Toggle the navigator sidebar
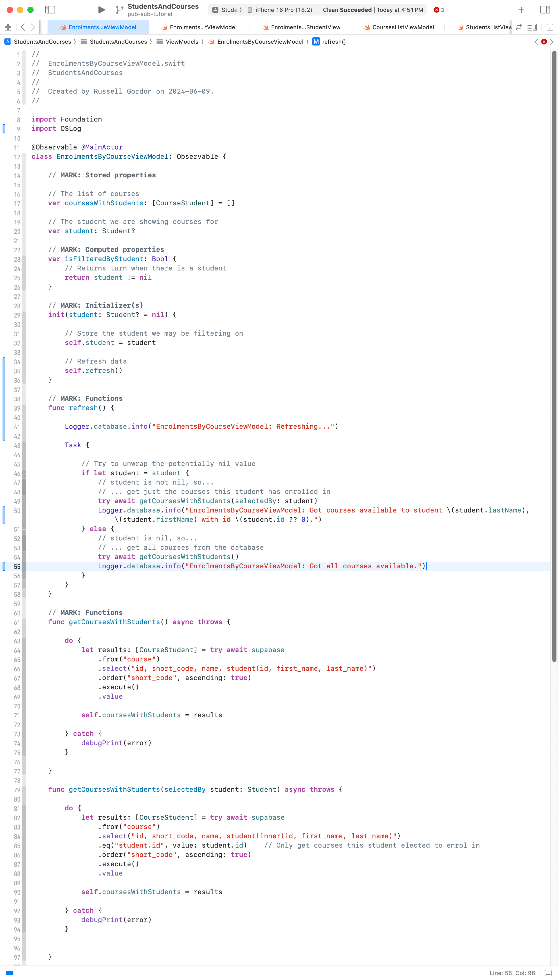 point(50,10)
